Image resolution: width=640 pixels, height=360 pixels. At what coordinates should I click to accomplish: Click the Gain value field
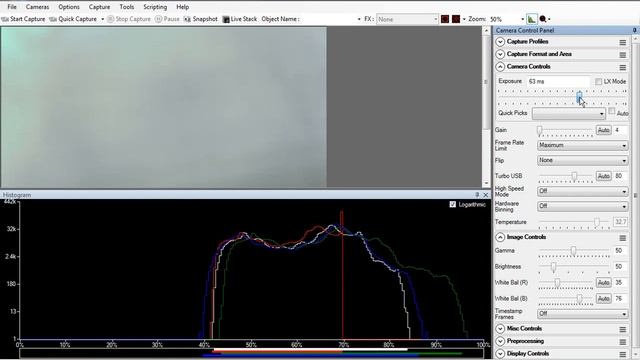pos(620,130)
